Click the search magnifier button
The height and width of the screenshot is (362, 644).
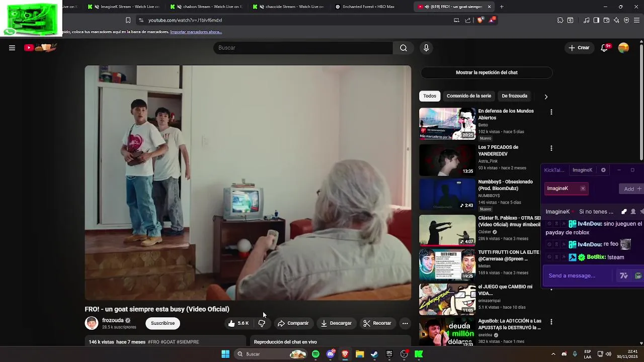pyautogui.click(x=404, y=48)
